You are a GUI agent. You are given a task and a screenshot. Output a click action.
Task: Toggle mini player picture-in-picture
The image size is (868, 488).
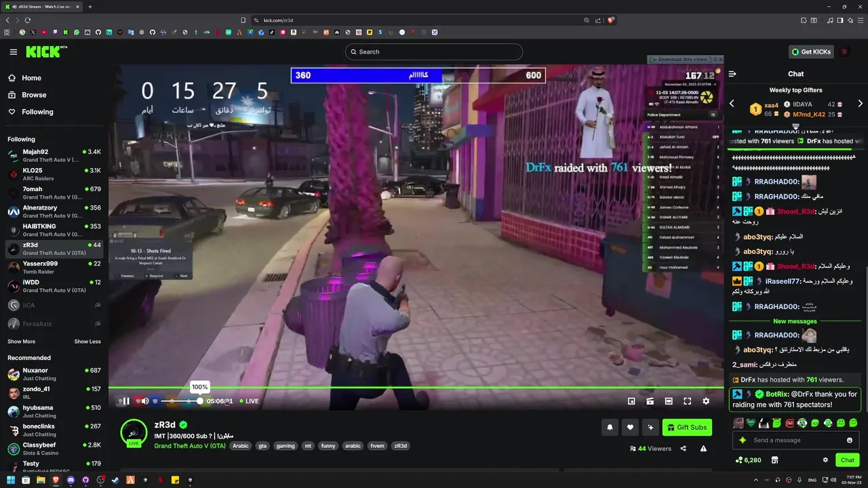(631, 401)
